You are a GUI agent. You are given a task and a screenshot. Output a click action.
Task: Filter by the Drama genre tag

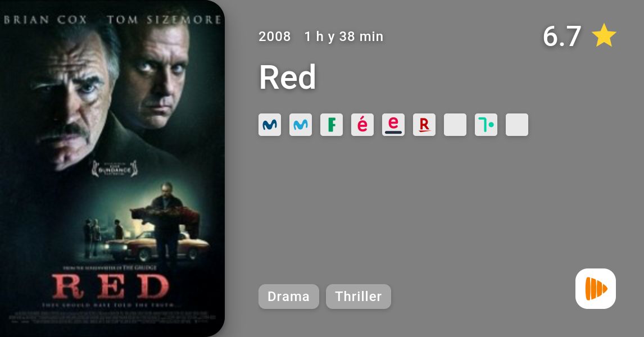pyautogui.click(x=289, y=297)
